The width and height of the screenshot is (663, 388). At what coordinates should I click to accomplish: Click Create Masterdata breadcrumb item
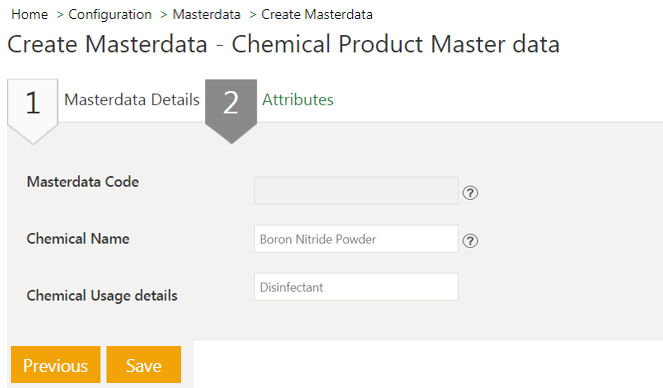click(317, 14)
